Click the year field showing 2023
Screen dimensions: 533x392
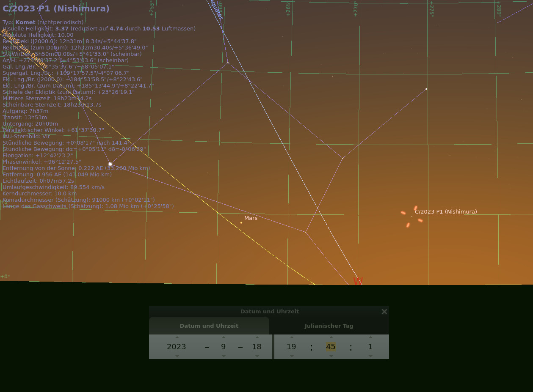(177, 347)
